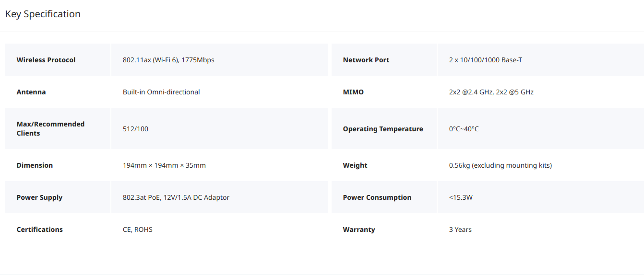Select the 512/100 clients value
Screen dimensions: 644x275
pos(135,129)
